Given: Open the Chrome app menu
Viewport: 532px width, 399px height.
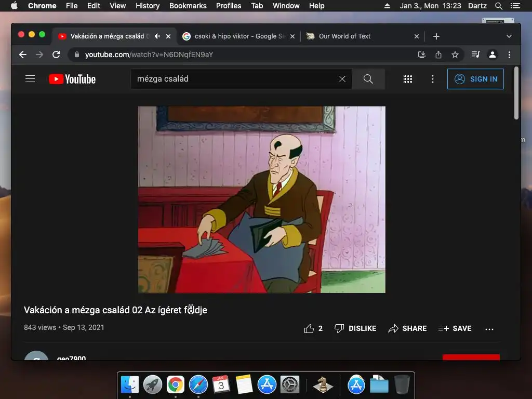Looking at the screenshot, I should [42, 6].
